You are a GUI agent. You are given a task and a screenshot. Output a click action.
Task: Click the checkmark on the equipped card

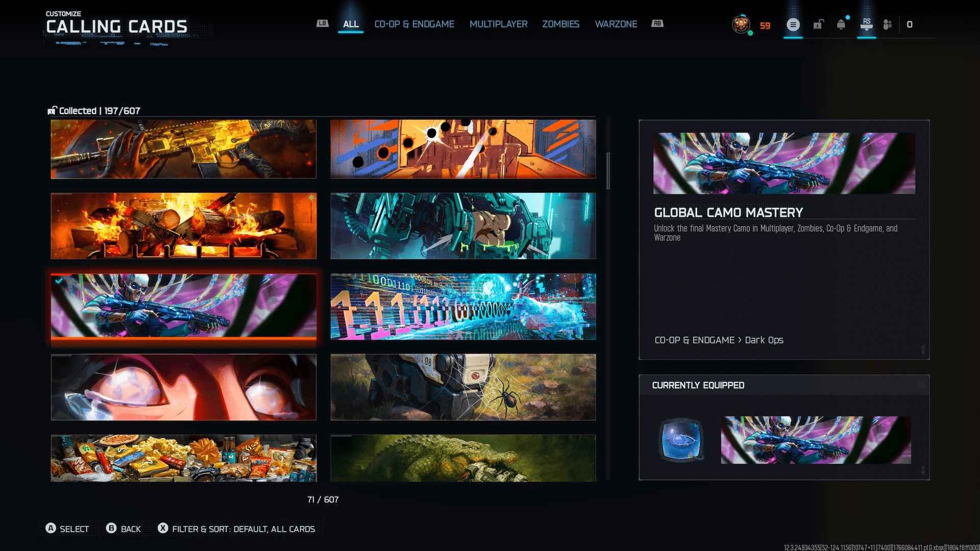point(60,281)
